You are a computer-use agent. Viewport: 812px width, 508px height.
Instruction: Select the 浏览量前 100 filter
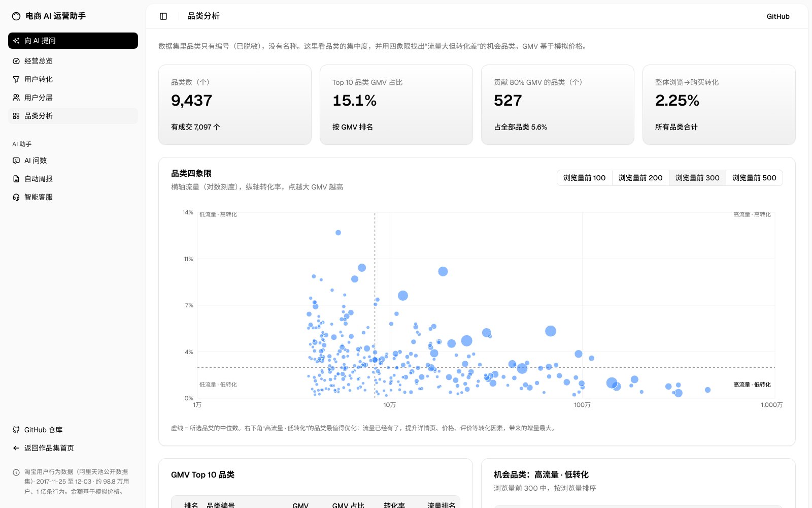click(x=584, y=178)
